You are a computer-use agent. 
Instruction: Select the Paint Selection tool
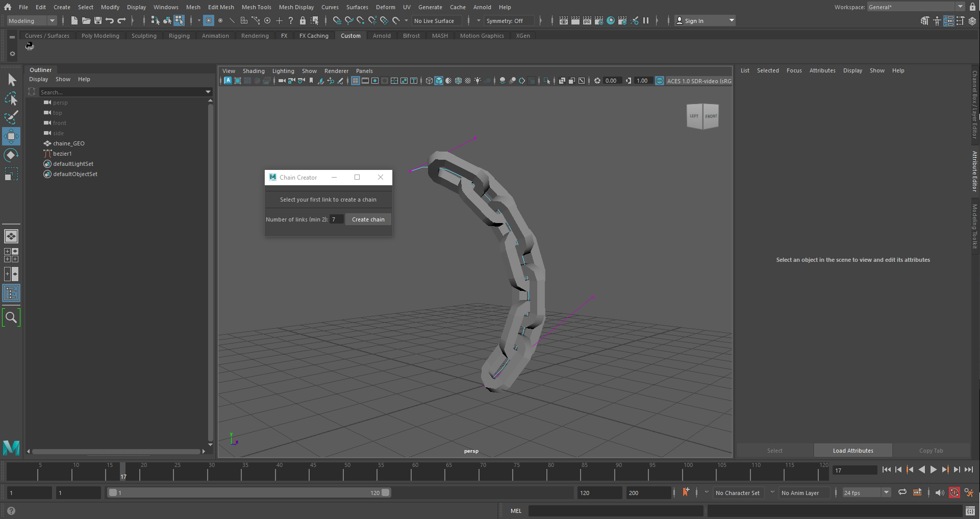click(11, 117)
